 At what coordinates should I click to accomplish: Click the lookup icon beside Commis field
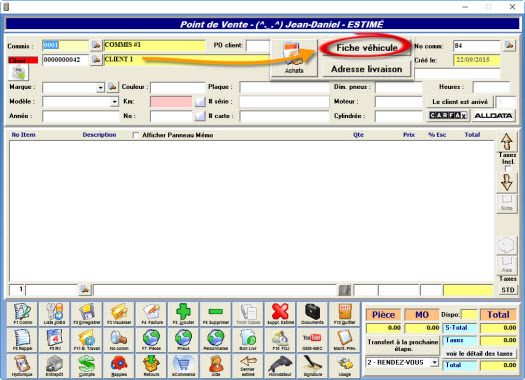(x=96, y=45)
